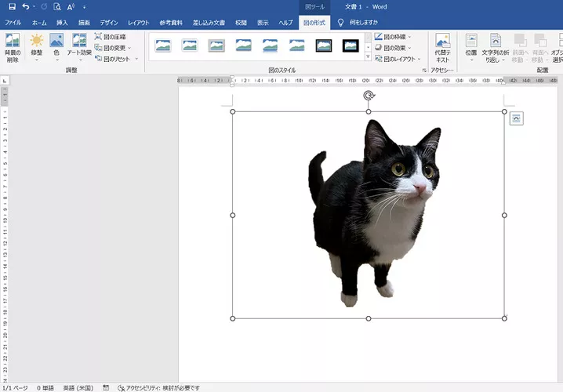Viewport: 563px width, 392px height.
Task: Open the 位置 (Position) dropdown
Action: click(470, 46)
